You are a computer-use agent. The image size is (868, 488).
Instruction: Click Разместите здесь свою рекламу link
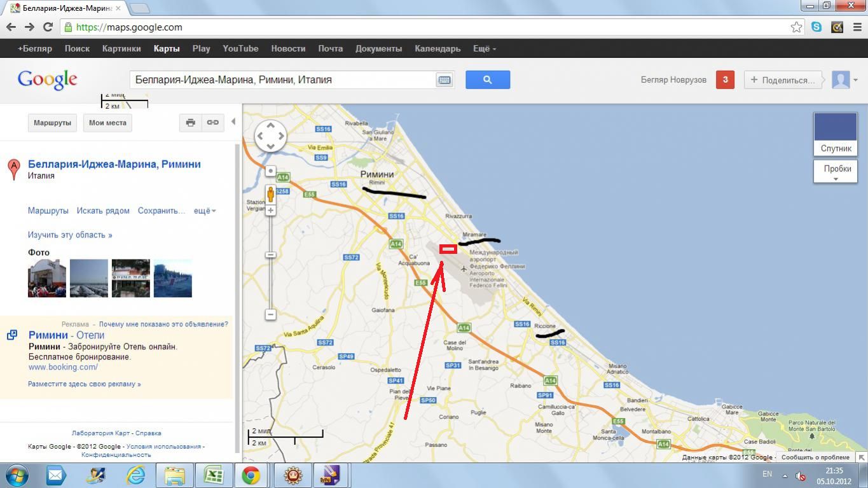[85, 384]
